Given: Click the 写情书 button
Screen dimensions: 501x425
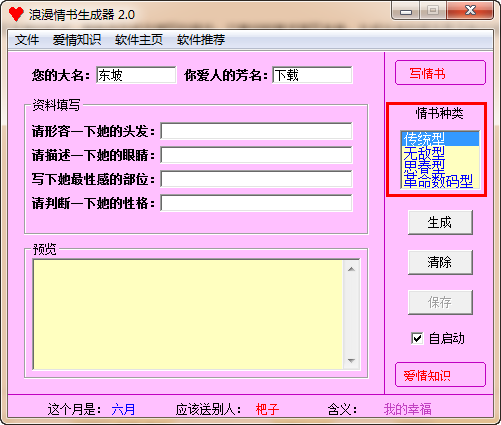Looking at the screenshot, I should click(440, 73).
